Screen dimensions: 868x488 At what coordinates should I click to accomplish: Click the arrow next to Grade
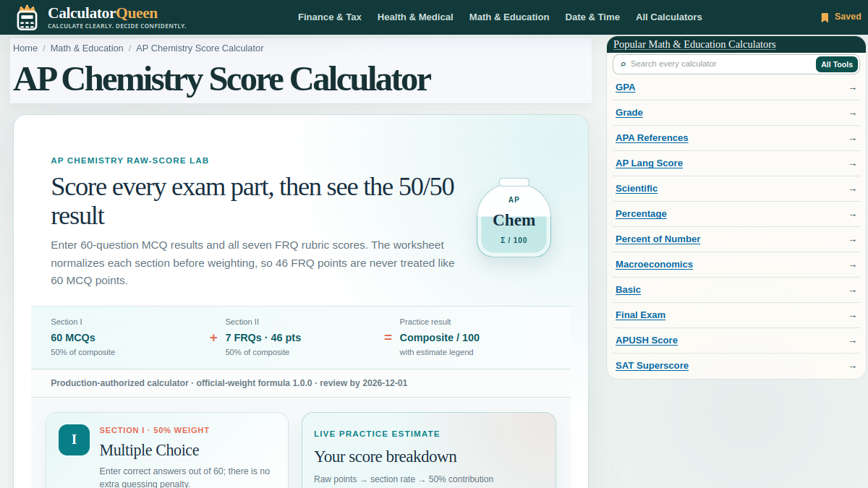coord(853,114)
